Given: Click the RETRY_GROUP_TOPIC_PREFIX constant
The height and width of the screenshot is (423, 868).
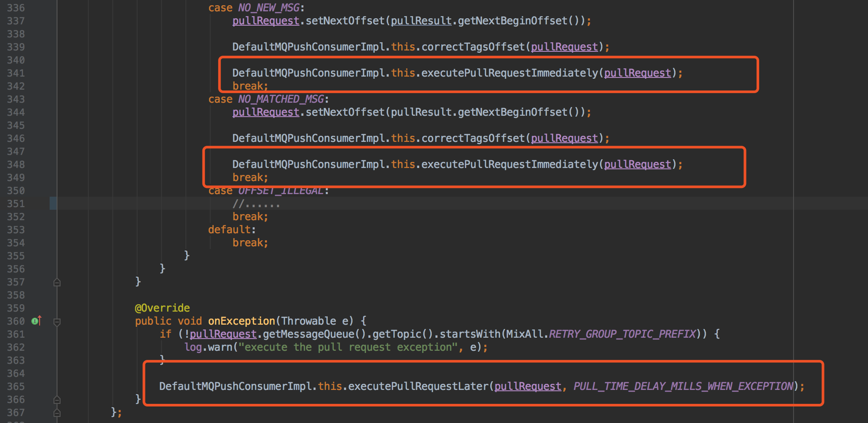Looking at the screenshot, I should pos(622,334).
